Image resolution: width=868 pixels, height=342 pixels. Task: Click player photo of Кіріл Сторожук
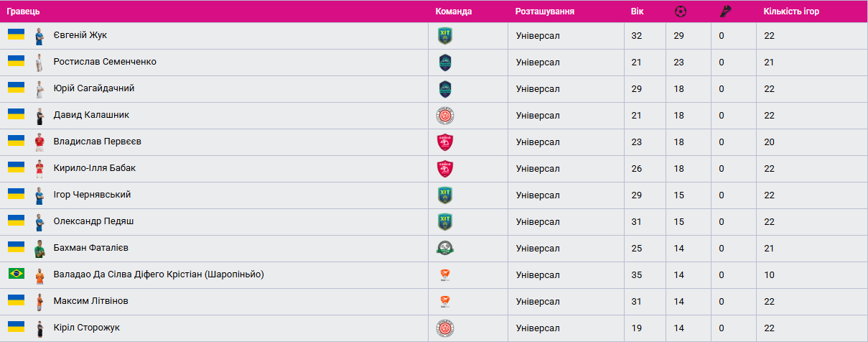click(39, 328)
